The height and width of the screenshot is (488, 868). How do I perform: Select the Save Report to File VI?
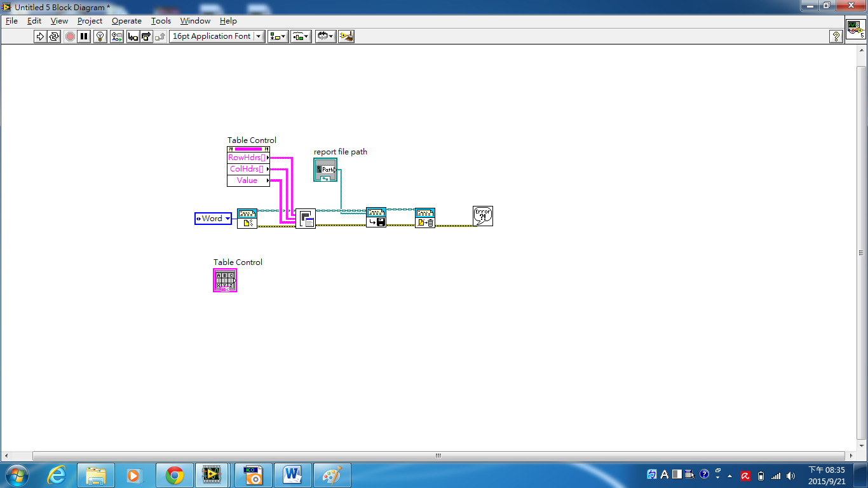(376, 217)
